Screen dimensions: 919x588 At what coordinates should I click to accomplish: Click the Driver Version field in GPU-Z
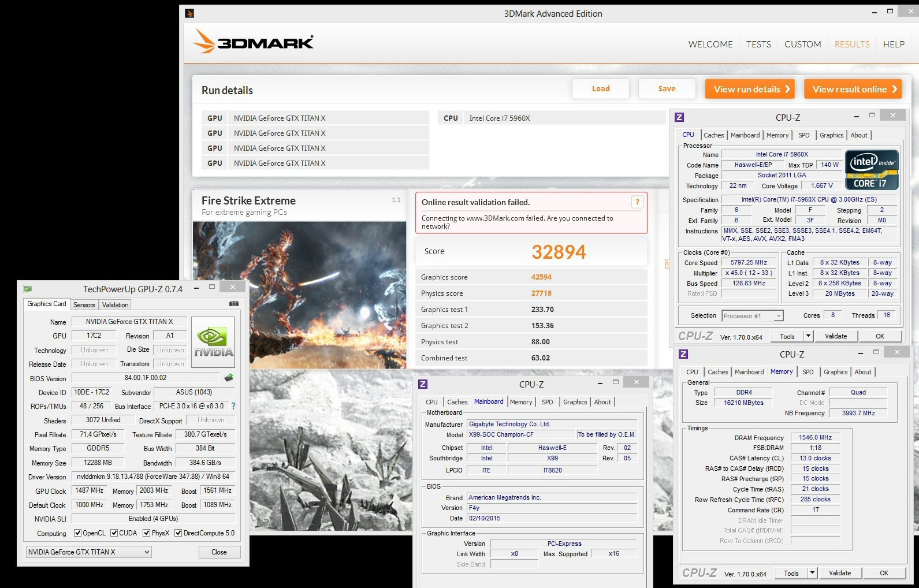(x=153, y=477)
